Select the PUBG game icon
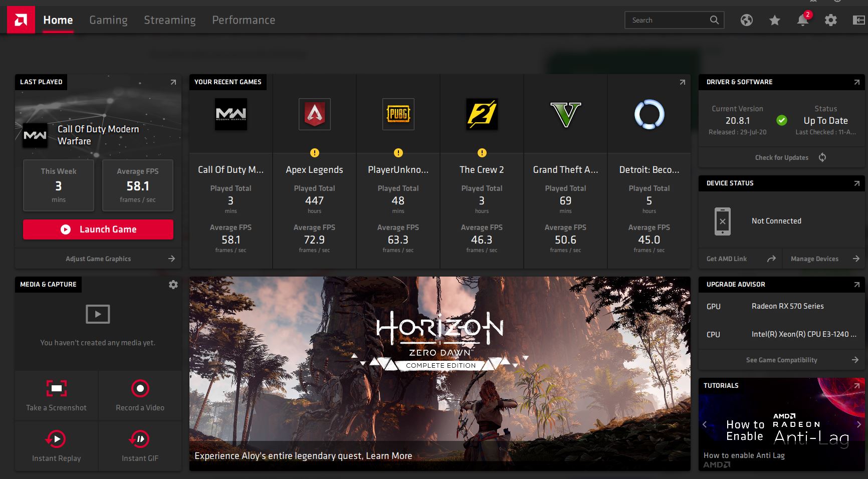 click(x=398, y=114)
